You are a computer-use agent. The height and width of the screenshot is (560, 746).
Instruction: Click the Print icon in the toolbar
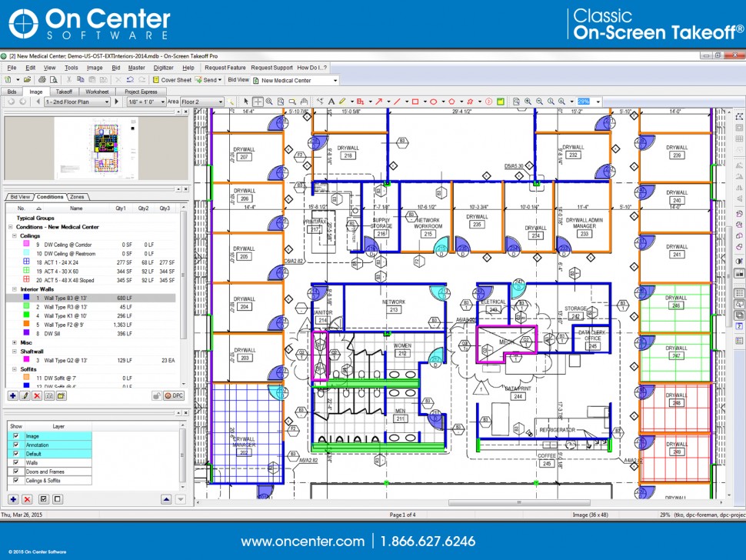(42, 80)
